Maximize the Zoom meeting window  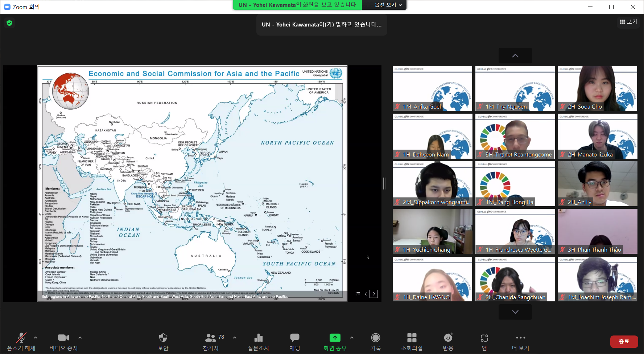tap(611, 7)
